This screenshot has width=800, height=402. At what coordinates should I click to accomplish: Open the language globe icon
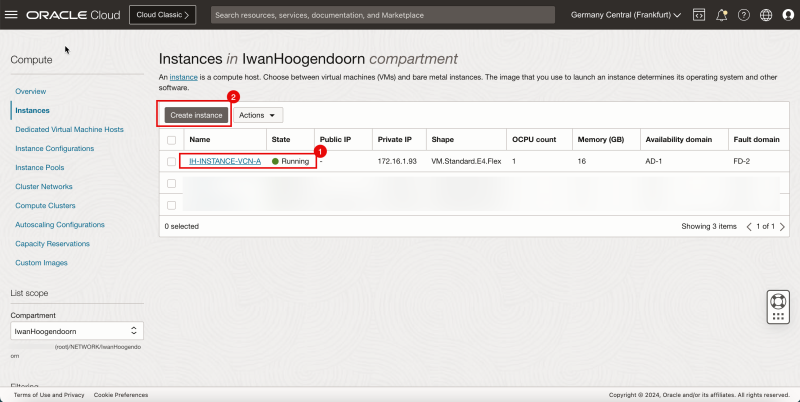tap(765, 15)
